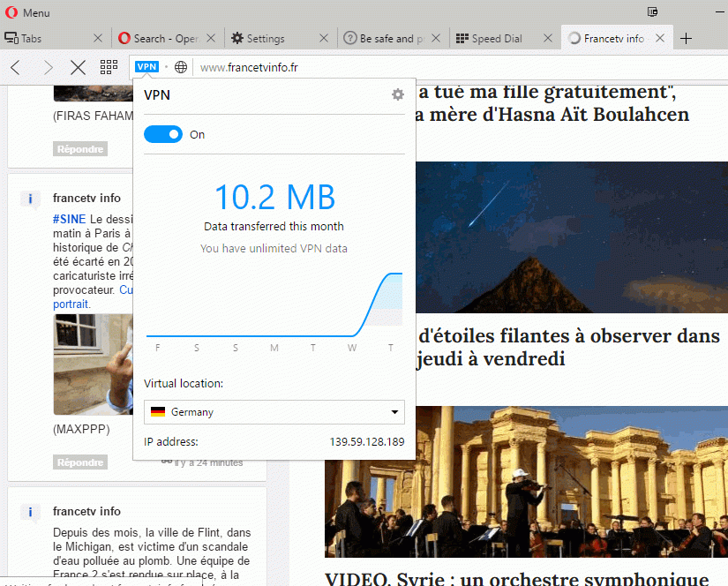Click the Tabs cycler icon
The width and height of the screenshot is (728, 586).
click(x=11, y=37)
